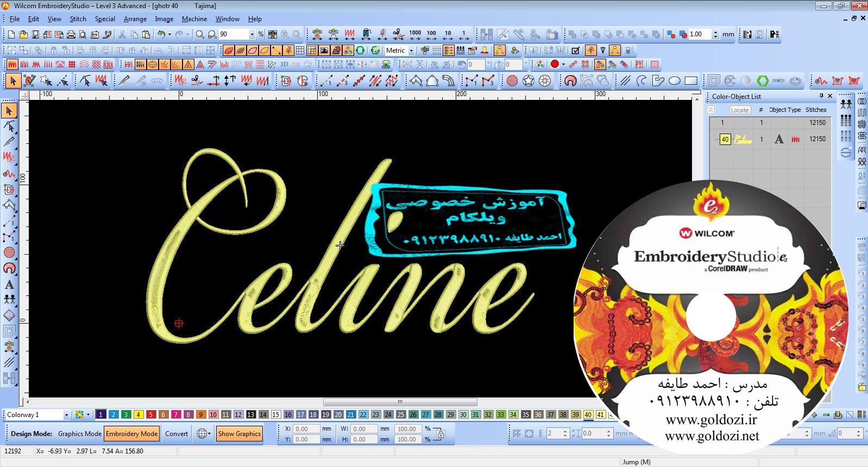Pick the yellow color swatch 40
The width and height of the screenshot is (868, 467).
(588, 415)
